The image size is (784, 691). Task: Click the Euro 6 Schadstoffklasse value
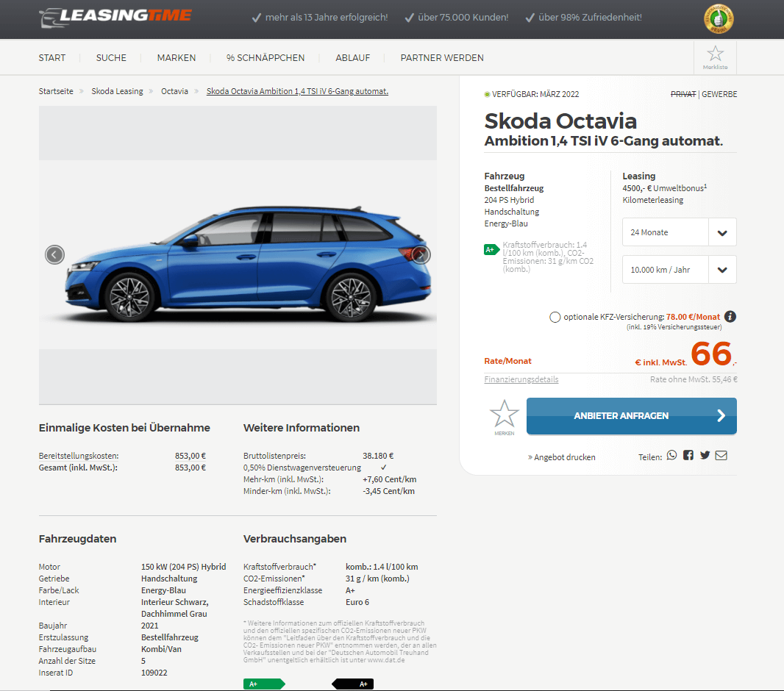pos(357,602)
